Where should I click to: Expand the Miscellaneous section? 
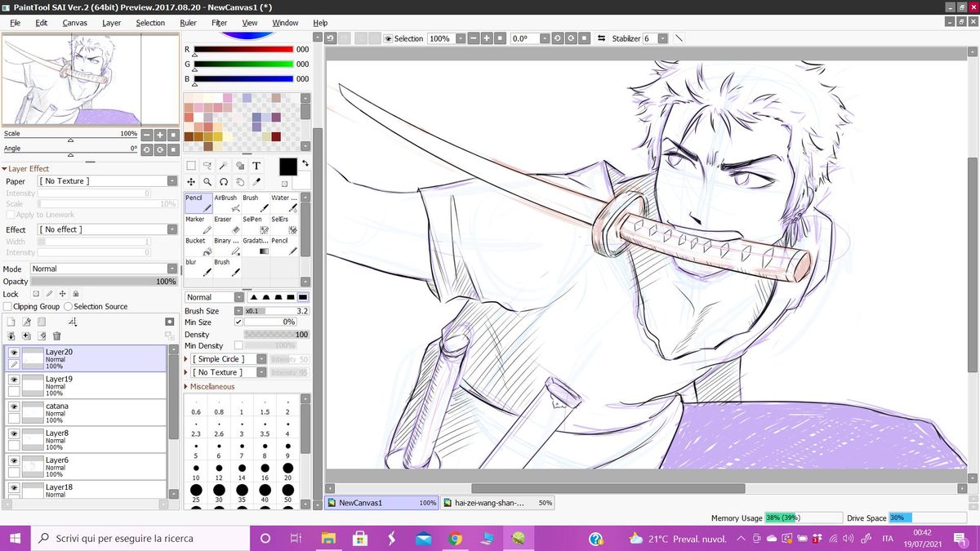pyautogui.click(x=211, y=386)
